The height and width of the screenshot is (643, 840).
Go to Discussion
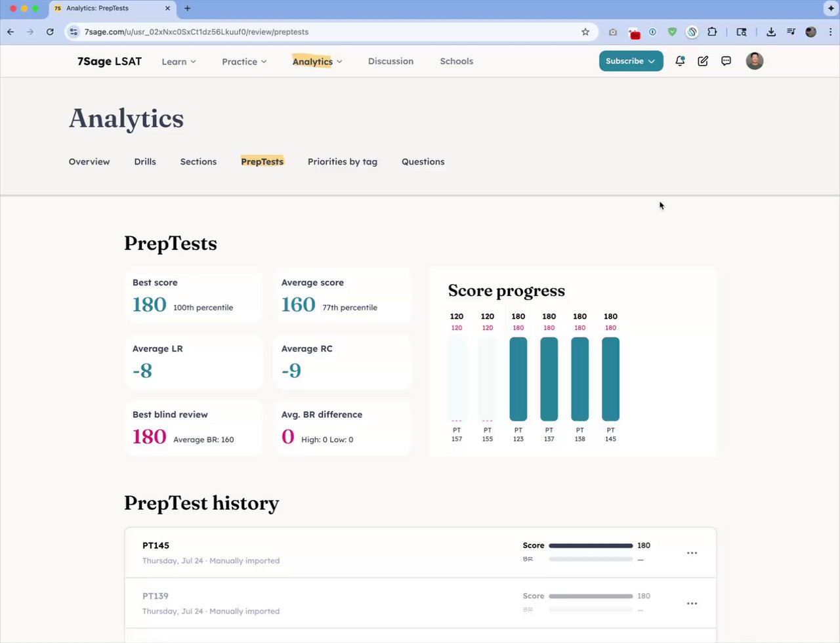coord(390,61)
